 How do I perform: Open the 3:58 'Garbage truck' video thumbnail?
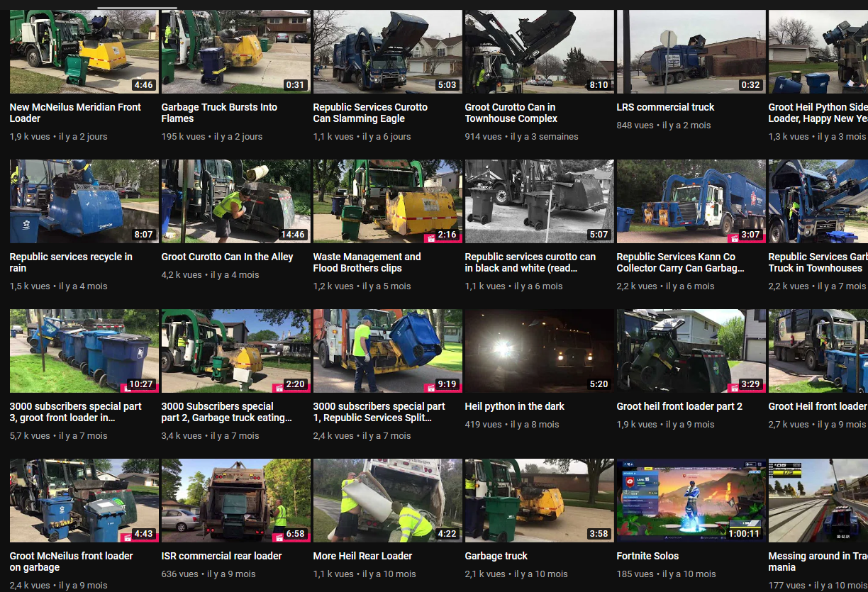539,500
